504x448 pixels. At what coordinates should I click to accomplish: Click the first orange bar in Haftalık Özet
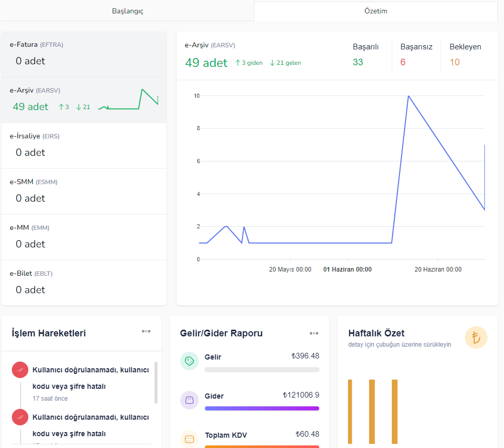click(350, 411)
